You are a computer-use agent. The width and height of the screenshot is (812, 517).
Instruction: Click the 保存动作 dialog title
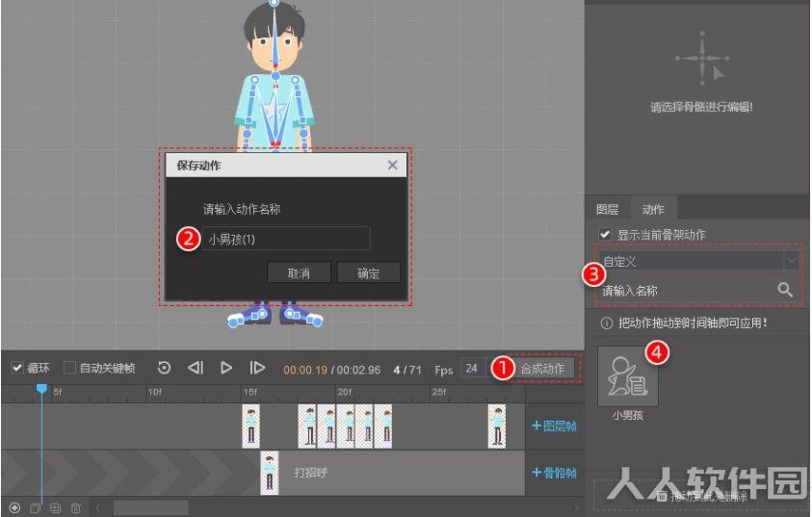coord(198,166)
